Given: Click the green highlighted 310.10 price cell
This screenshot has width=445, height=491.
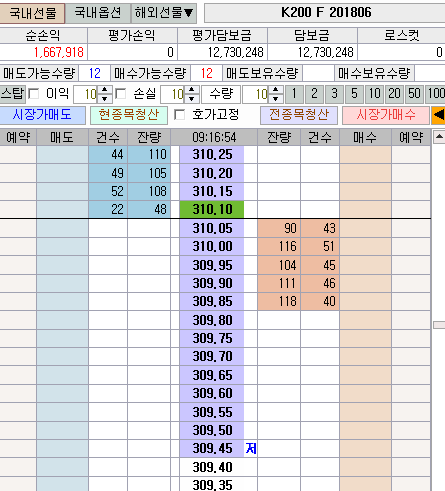Looking at the screenshot, I should pyautogui.click(x=212, y=209).
